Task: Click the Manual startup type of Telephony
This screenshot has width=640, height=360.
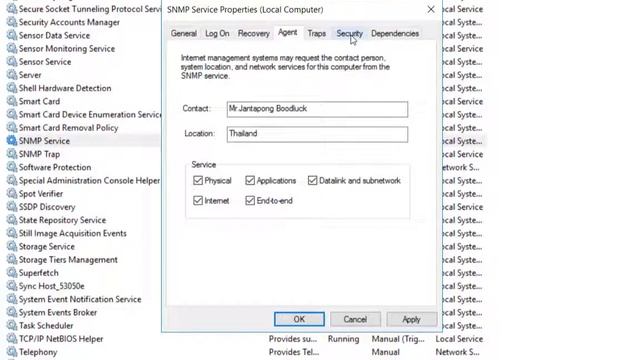Action: [385, 352]
